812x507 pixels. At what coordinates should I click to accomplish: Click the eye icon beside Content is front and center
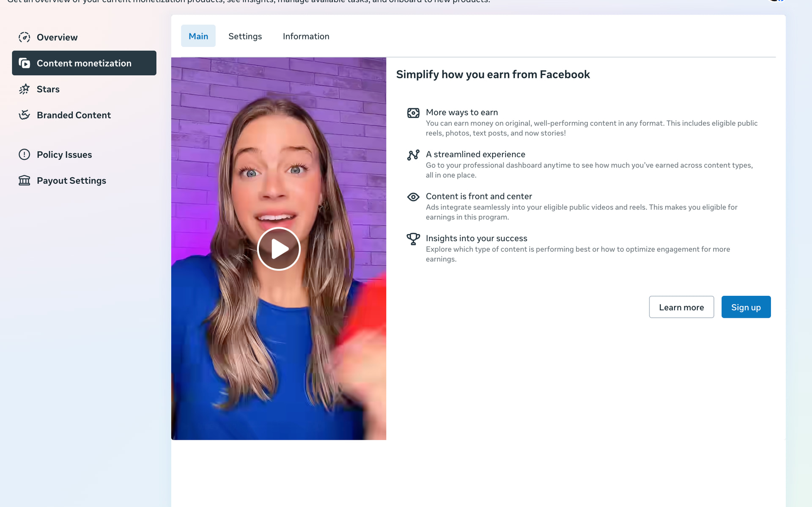click(x=413, y=197)
